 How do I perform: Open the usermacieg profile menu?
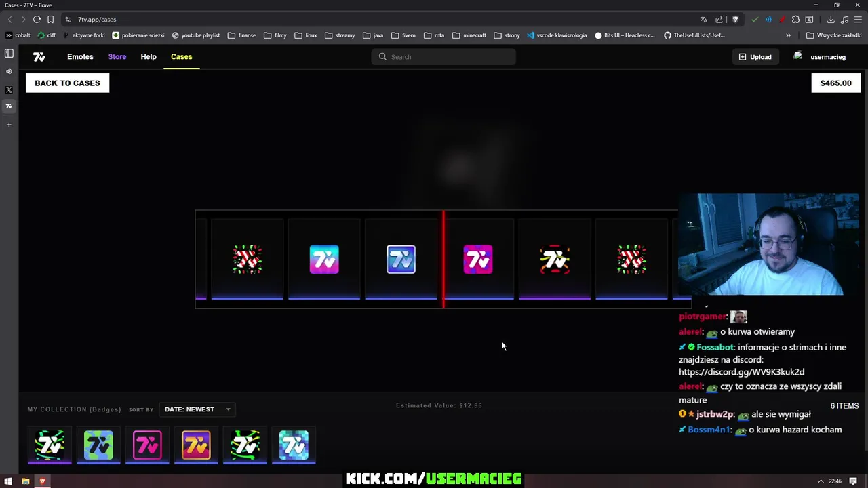click(x=820, y=57)
